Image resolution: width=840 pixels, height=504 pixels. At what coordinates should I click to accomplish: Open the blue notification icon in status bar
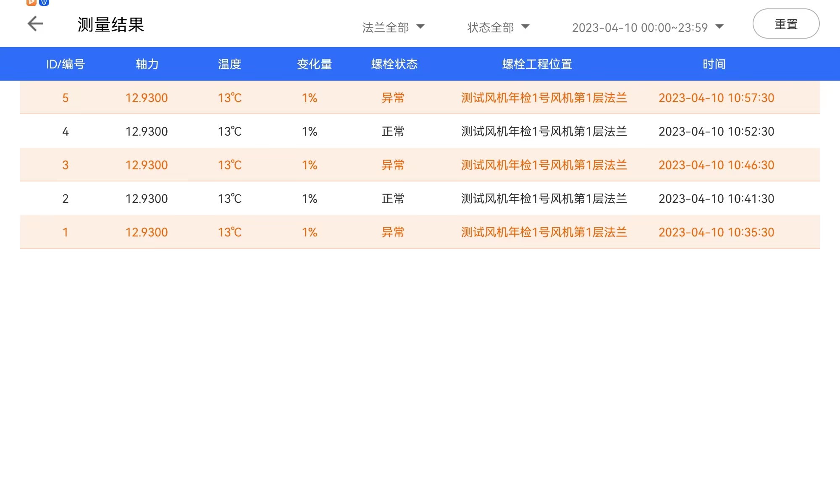tap(44, 3)
